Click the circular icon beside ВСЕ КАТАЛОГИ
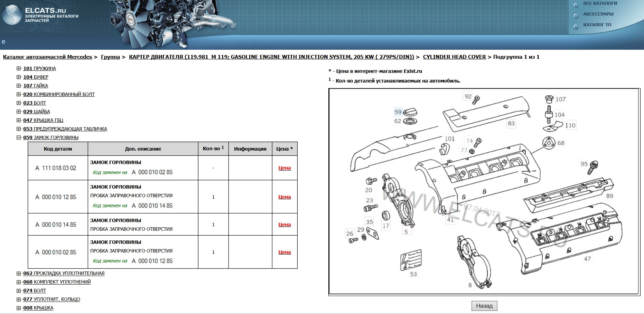Image resolution: width=644 pixels, height=314 pixels. [x=576, y=5]
